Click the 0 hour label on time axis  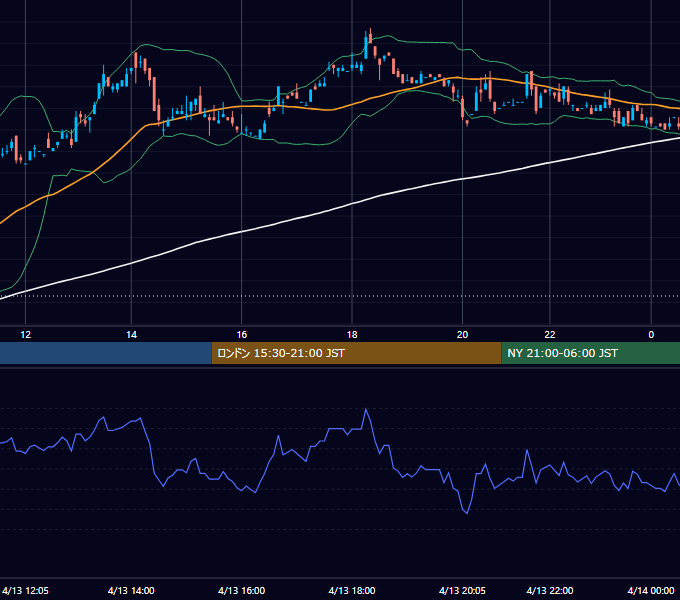pyautogui.click(x=651, y=335)
